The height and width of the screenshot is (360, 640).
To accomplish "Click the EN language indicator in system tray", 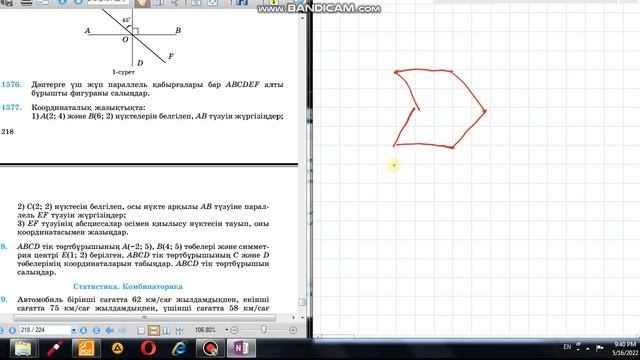I will click(x=567, y=347).
